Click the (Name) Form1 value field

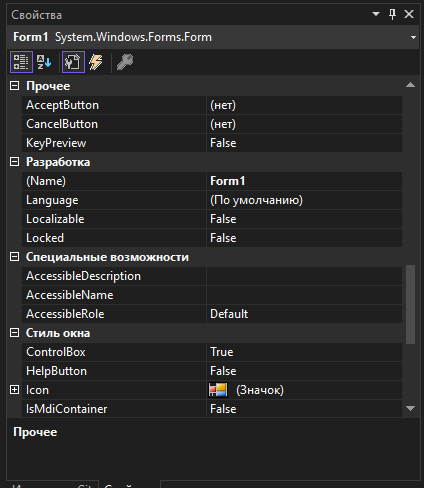pyautogui.click(x=304, y=181)
